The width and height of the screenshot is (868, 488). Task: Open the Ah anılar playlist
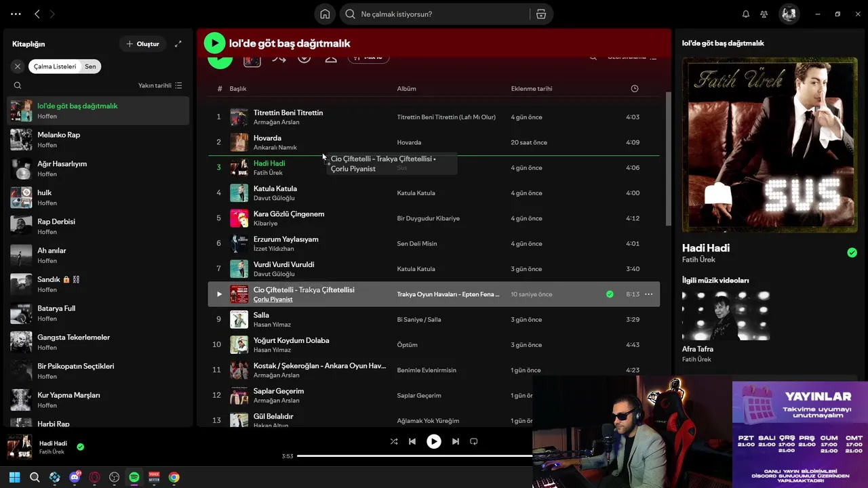tap(98, 256)
